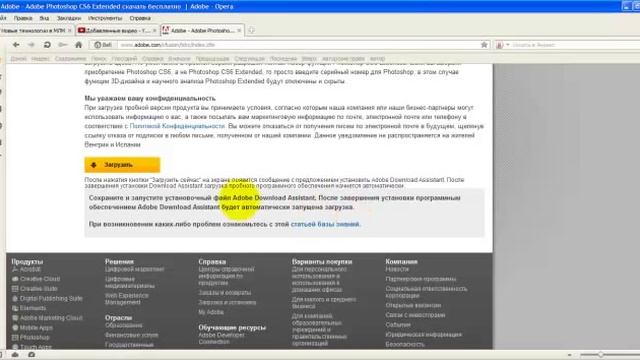Open the Вид menu
640x360 pixels.
tap(44, 18)
